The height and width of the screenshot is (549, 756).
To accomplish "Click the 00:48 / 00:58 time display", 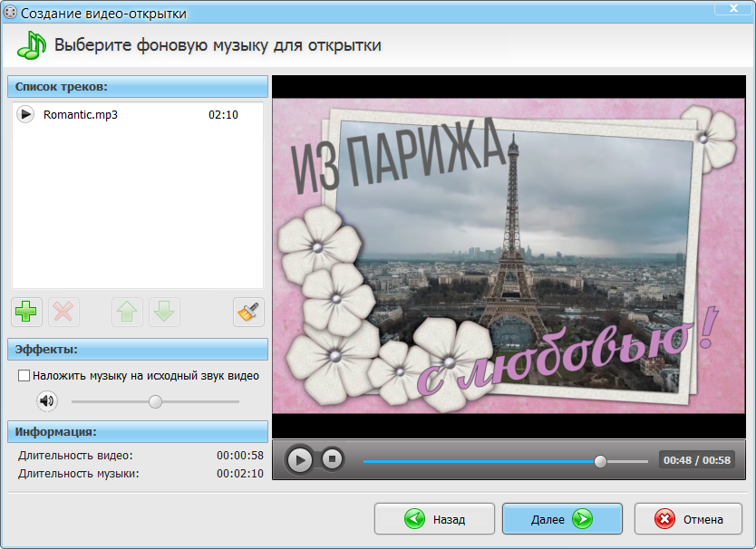I will click(x=697, y=460).
